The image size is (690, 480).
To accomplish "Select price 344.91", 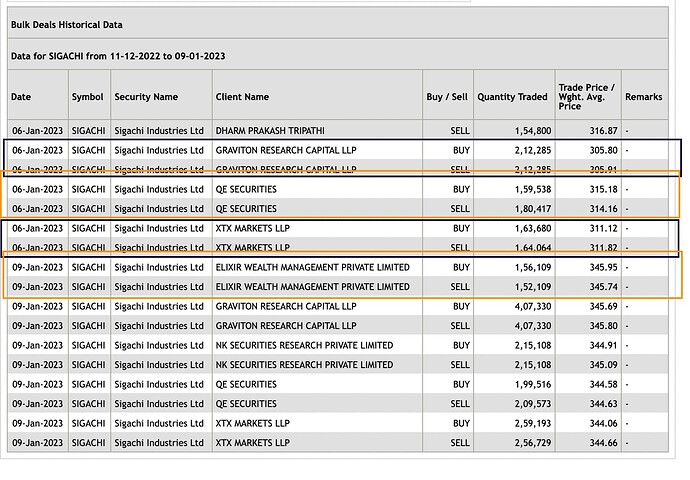I will [x=603, y=345].
